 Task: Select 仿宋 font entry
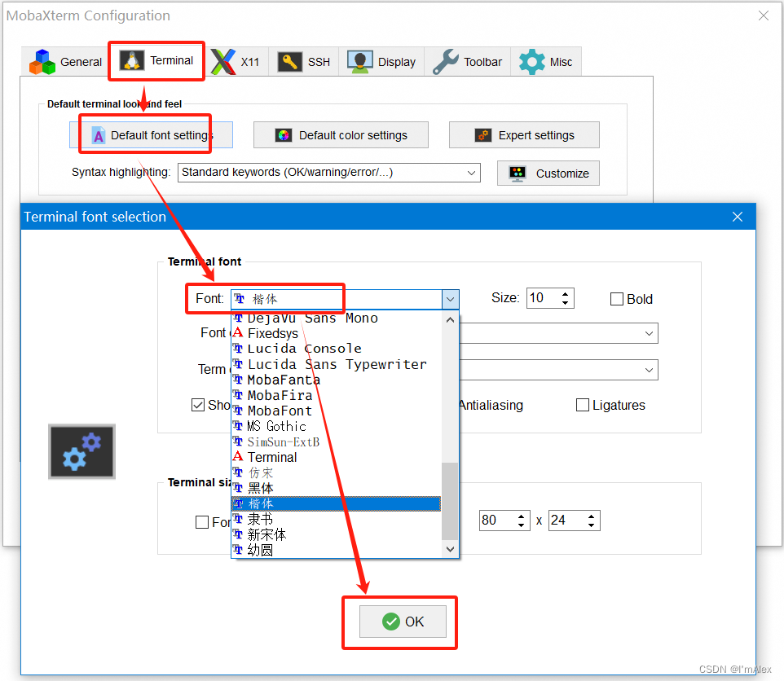[337, 472]
